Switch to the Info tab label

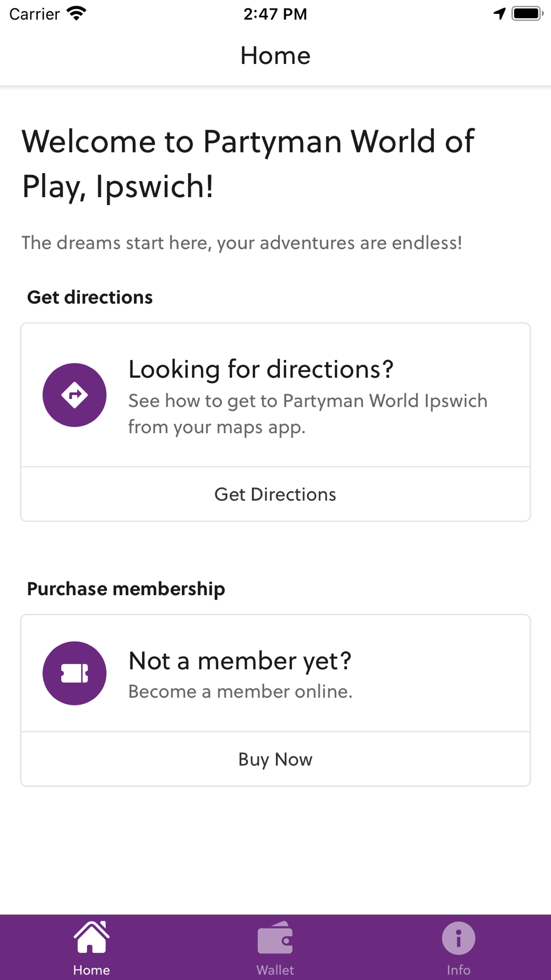click(458, 970)
